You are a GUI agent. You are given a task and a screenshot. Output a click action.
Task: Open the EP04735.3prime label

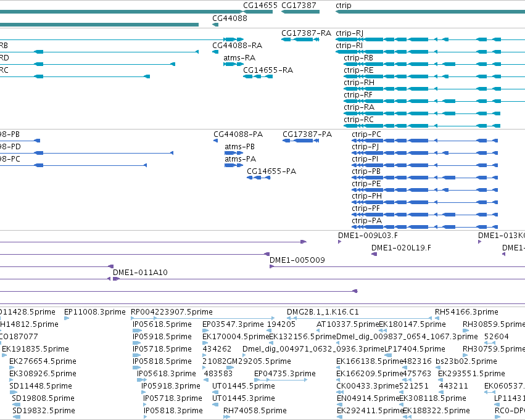click(x=284, y=374)
